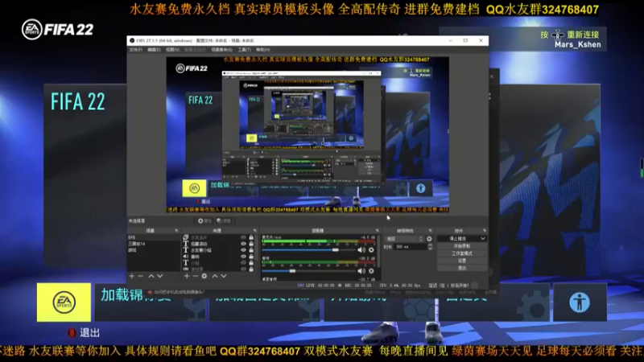Viewport: 644px width, 362px height.
Task: Open source 属性 properties button
Action: (x=204, y=220)
